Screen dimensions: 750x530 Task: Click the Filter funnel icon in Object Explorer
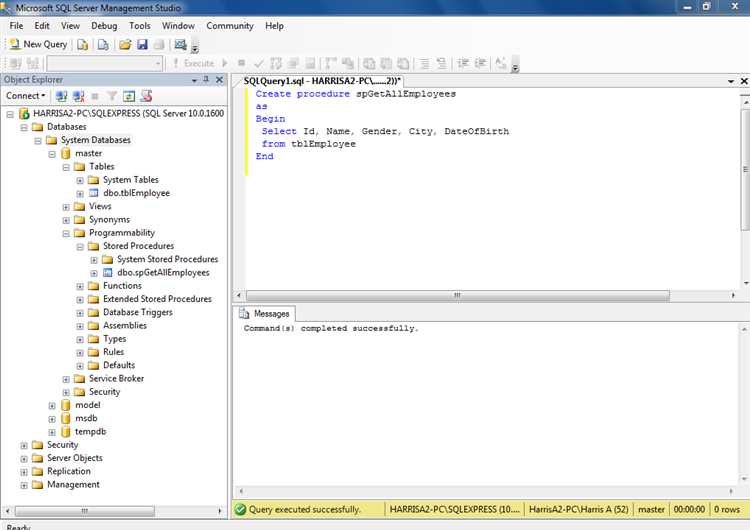tap(112, 96)
